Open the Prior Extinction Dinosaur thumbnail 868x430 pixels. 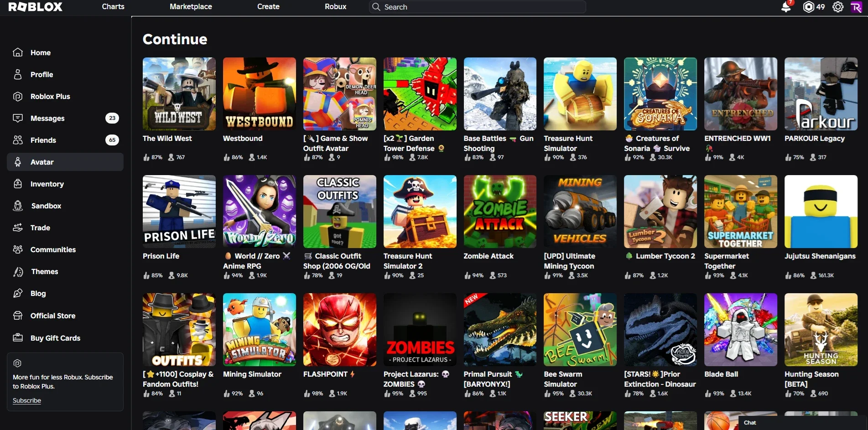pos(660,330)
